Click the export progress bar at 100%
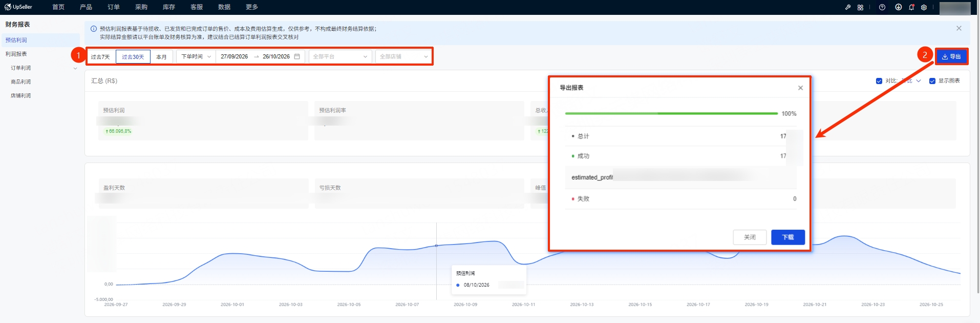This screenshot has height=323, width=980. [671, 113]
